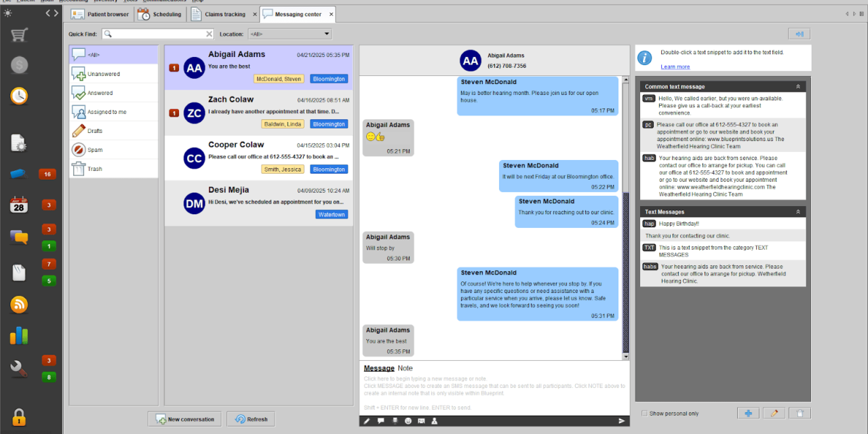Collapse the Common text message section
The height and width of the screenshot is (434, 868).
798,87
